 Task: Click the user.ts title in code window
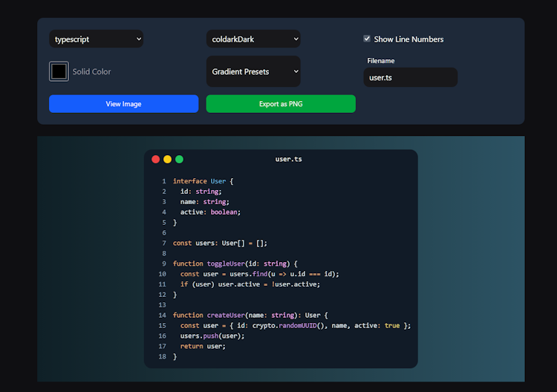(288, 159)
